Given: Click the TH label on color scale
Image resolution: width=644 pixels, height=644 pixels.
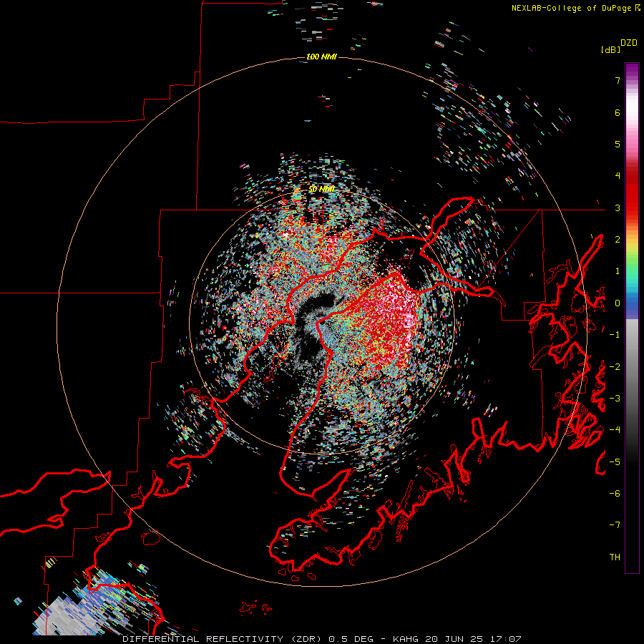Looking at the screenshot, I should [615, 557].
